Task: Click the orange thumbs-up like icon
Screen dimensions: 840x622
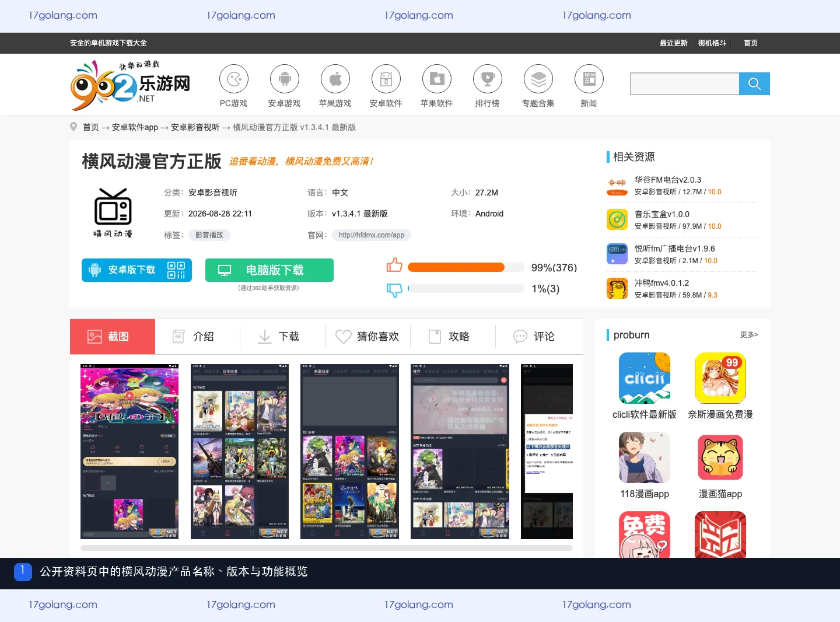Action: 395,265
